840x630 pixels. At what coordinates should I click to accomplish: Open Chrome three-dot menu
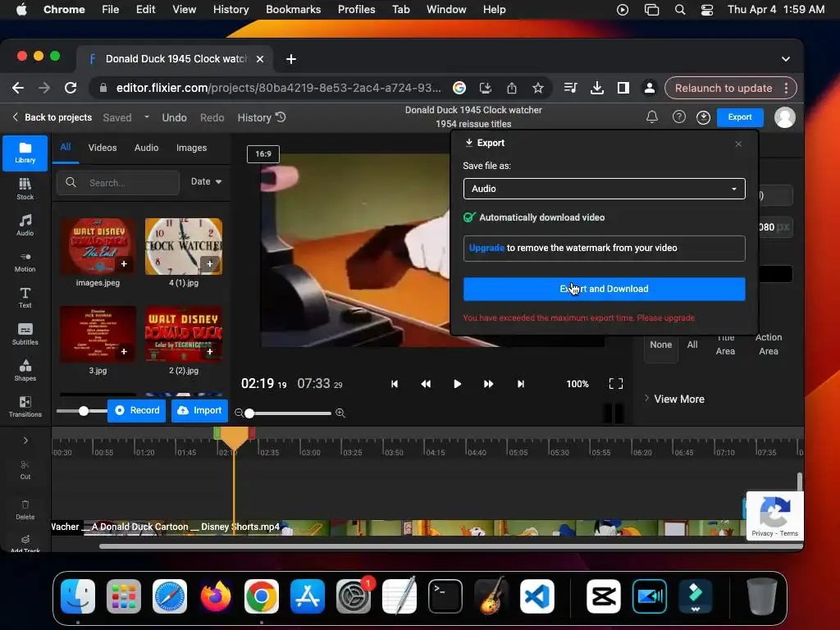point(787,88)
